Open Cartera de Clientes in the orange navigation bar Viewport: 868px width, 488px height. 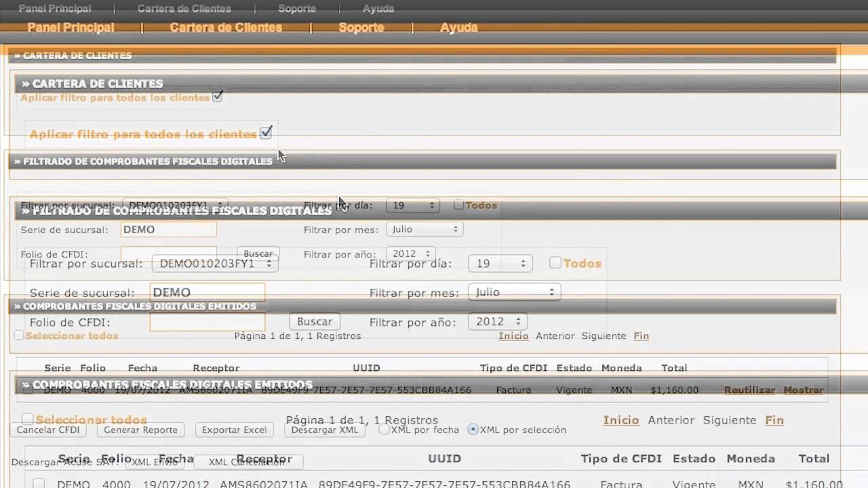(x=226, y=28)
